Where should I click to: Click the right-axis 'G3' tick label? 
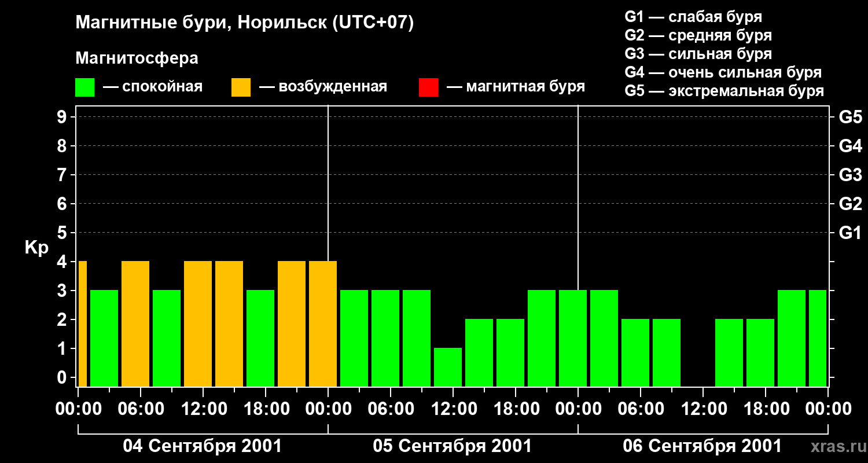[x=850, y=175]
